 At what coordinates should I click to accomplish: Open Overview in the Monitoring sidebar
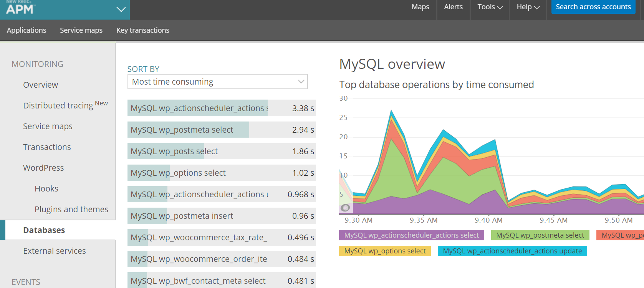(41, 85)
